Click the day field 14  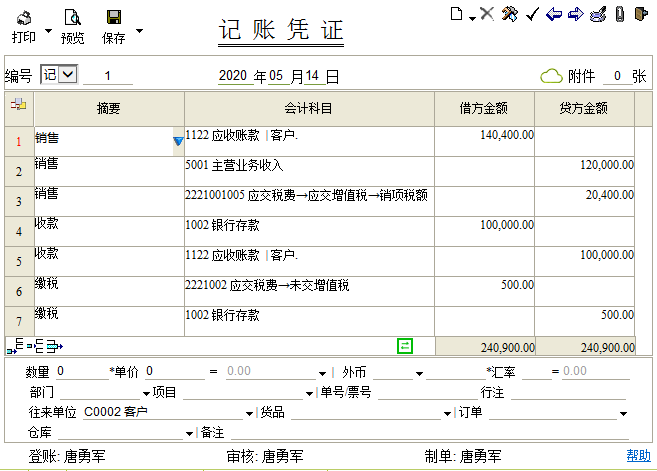pyautogui.click(x=313, y=76)
